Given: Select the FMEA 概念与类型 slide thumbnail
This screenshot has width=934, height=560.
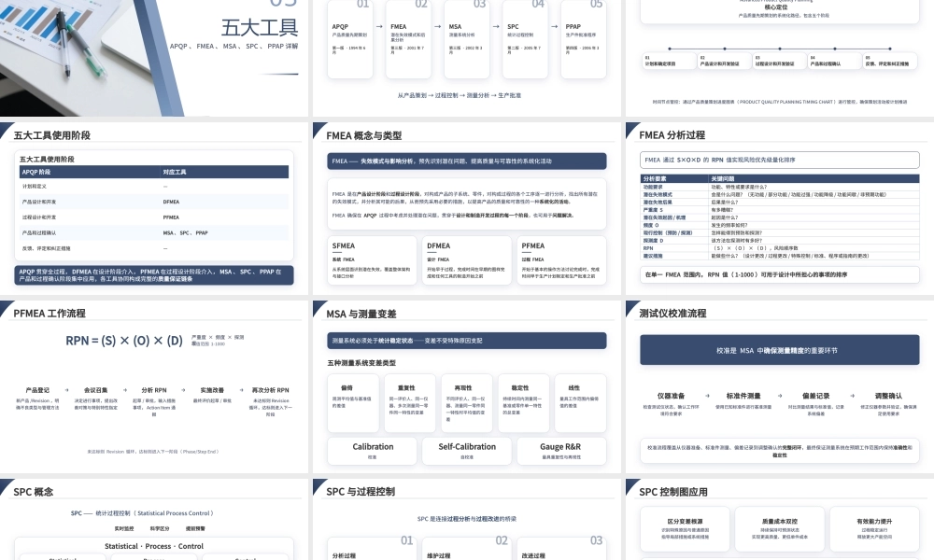Looking at the screenshot, I should [467, 208].
